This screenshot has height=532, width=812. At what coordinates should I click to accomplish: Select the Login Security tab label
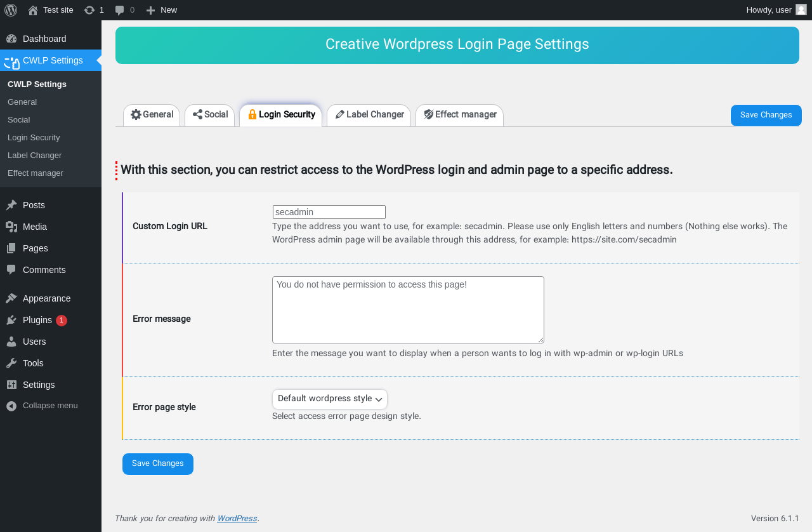[x=287, y=114]
